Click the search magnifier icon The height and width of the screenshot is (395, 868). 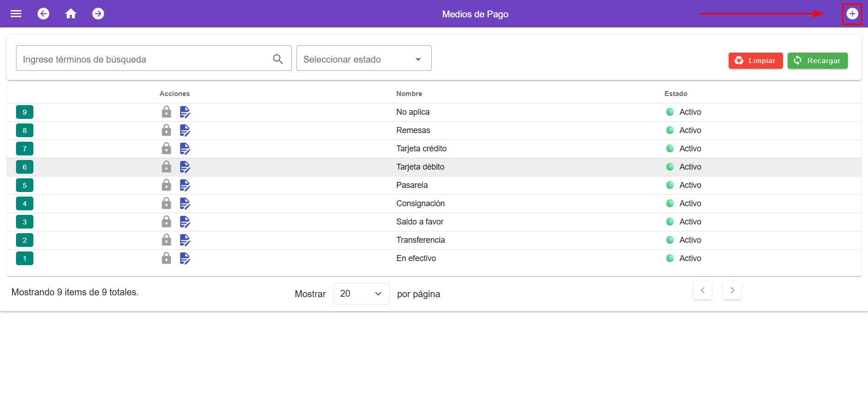point(278,59)
